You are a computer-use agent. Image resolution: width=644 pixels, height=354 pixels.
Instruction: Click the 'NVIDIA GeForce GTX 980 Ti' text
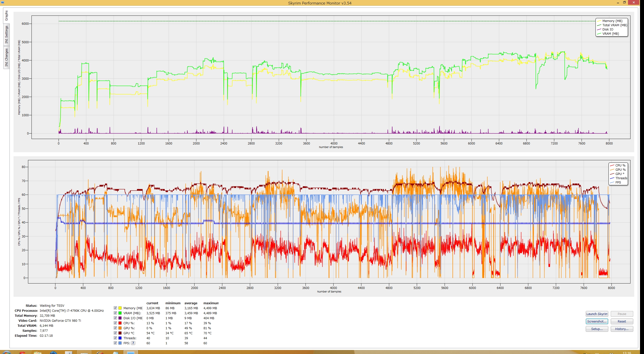[60, 321]
